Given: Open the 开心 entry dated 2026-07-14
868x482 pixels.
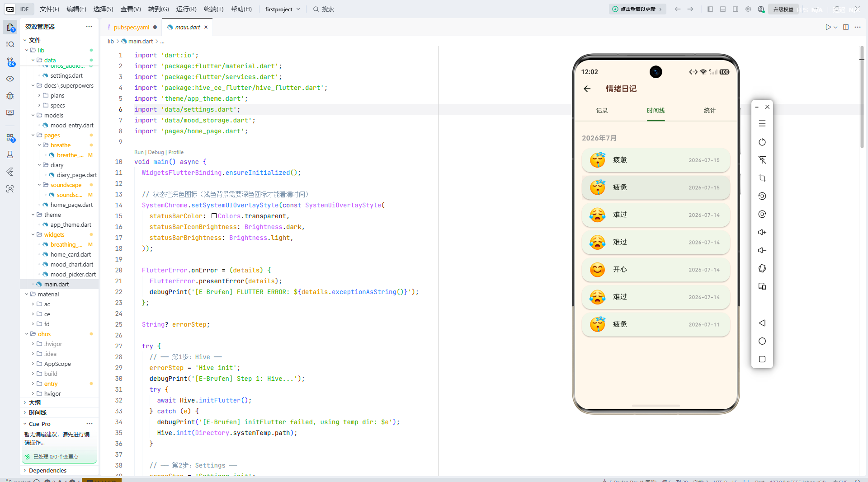Looking at the screenshot, I should click(x=656, y=270).
